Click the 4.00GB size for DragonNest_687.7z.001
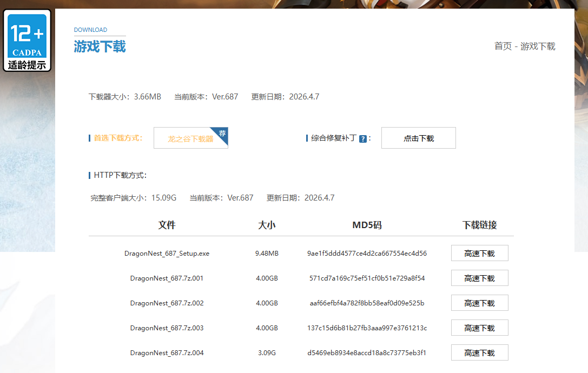 [x=267, y=278]
